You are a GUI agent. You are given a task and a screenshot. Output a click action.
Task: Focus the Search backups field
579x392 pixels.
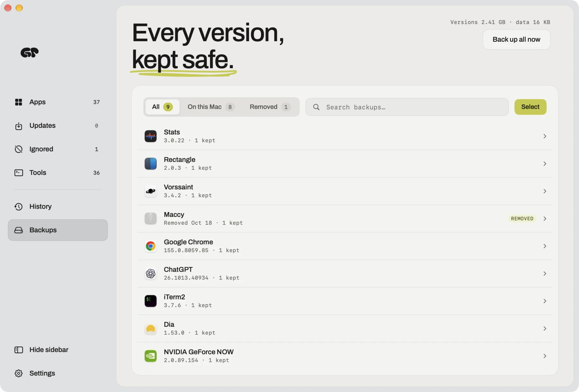click(x=407, y=107)
